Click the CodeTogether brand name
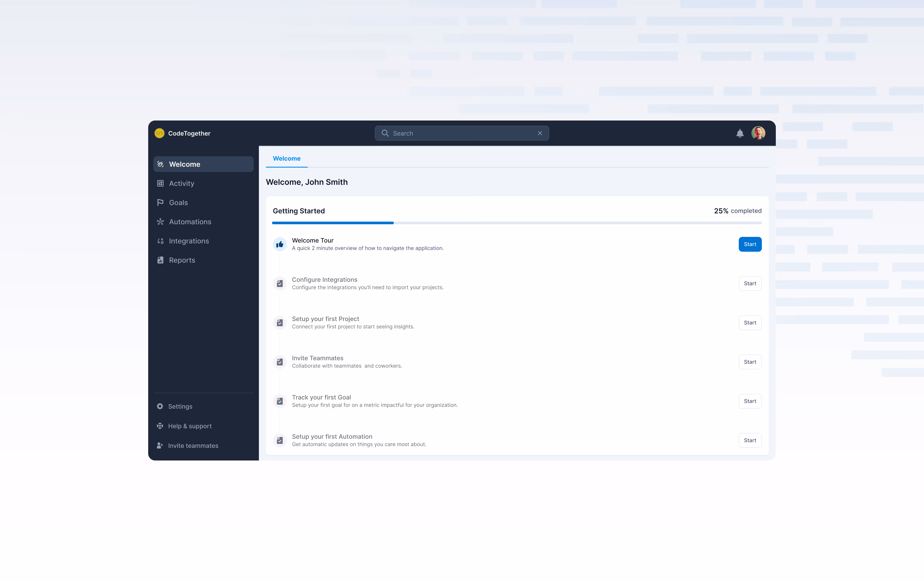Screen dimensions: 924x581 coord(189,133)
